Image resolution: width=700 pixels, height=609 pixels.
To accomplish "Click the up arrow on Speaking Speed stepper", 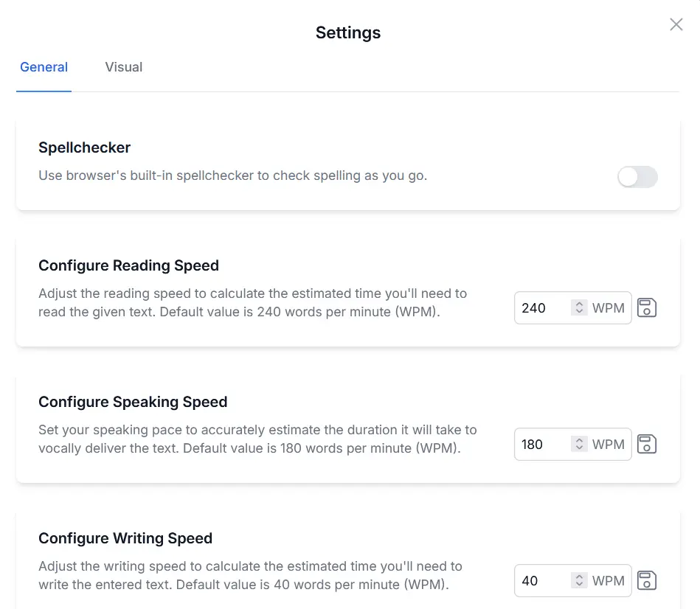I will [x=580, y=440].
